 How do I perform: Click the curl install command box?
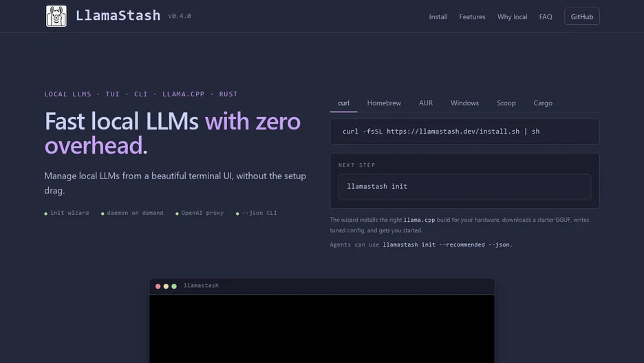(464, 132)
